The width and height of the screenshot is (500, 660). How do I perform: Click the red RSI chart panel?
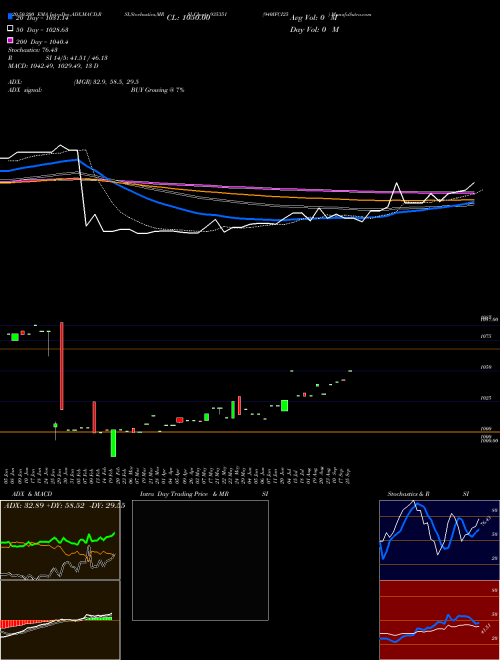point(439,620)
